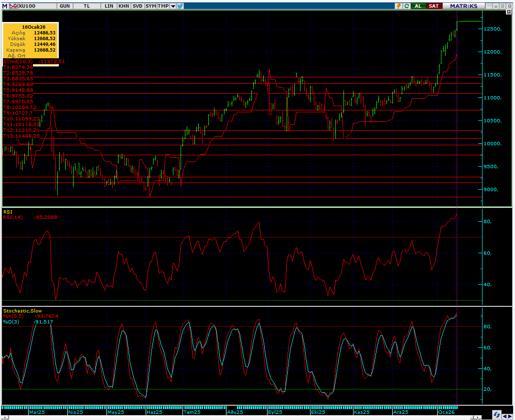Click the RSI panel title

click(8, 212)
